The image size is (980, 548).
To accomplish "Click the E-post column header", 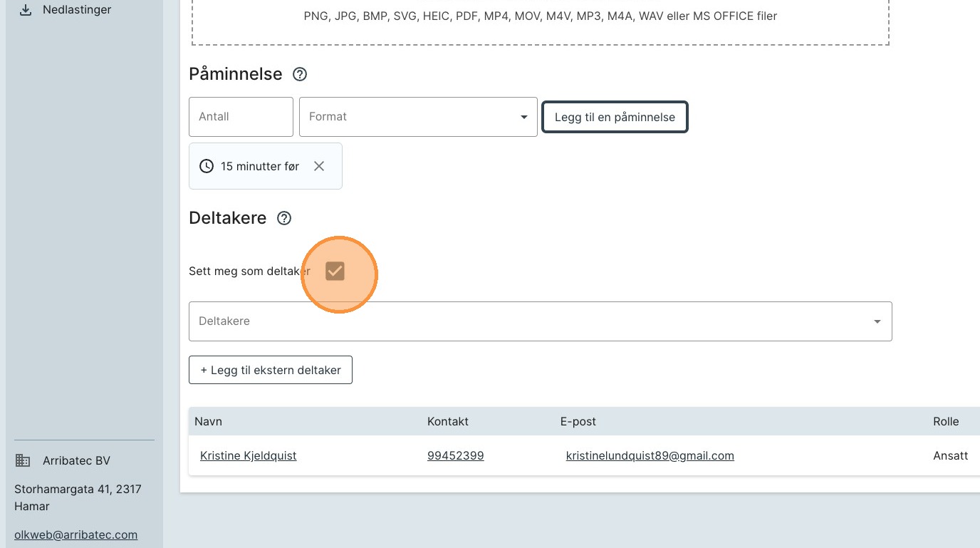I will click(x=578, y=421).
